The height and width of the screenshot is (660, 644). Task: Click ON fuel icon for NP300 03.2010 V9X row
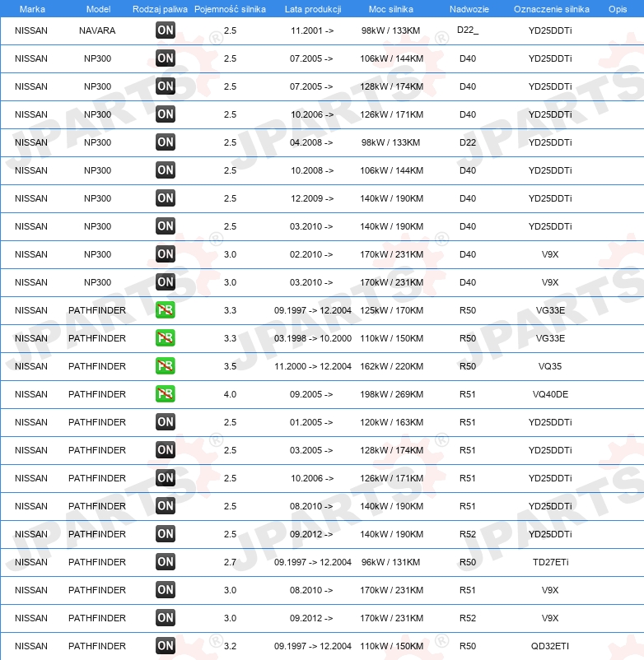(x=165, y=282)
